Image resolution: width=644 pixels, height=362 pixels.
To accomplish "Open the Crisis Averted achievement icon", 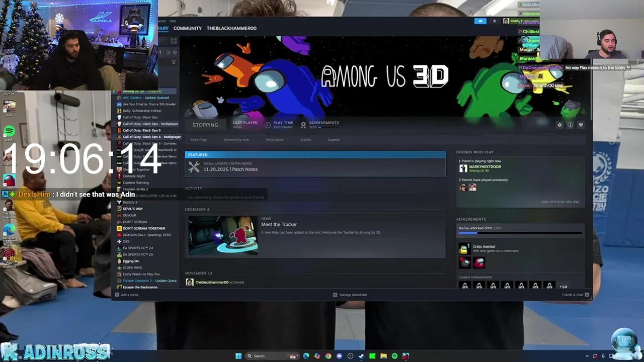I will click(x=464, y=248).
